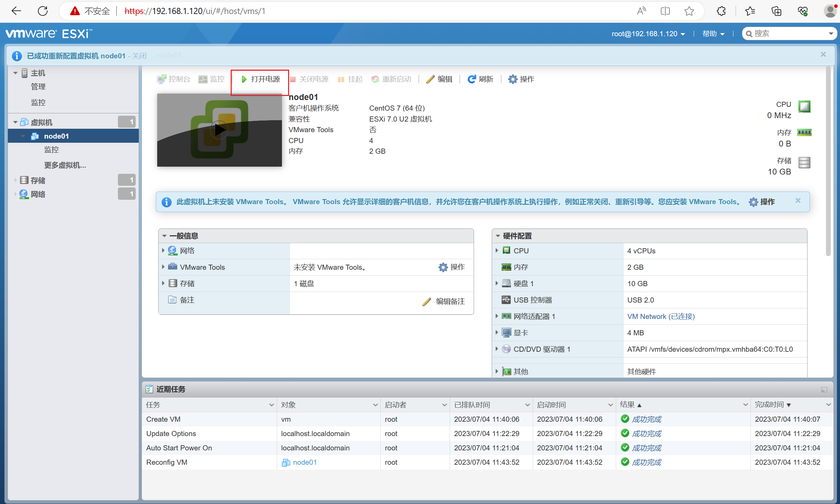
Task: Click the storage usage icon showing 10 GB
Action: point(804,163)
